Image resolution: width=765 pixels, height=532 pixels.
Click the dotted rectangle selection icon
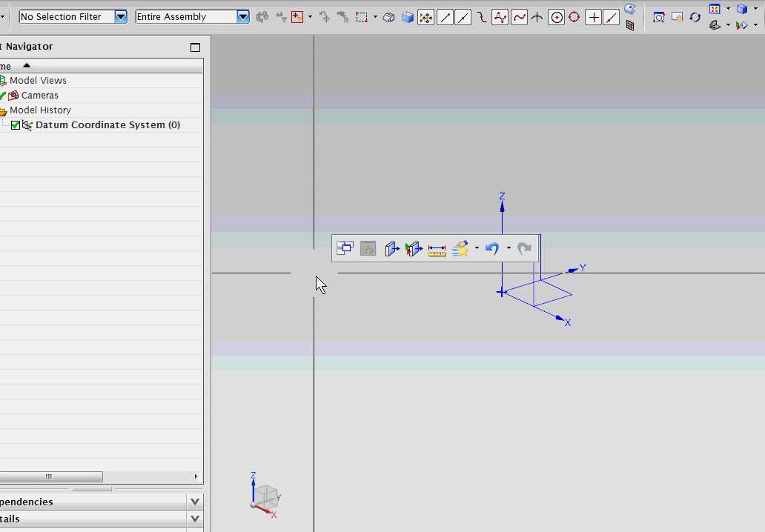(362, 18)
